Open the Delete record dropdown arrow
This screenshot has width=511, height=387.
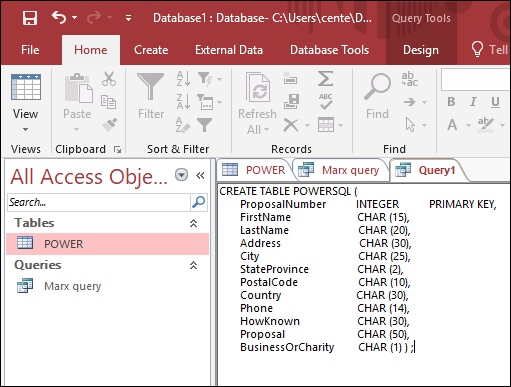point(307,126)
